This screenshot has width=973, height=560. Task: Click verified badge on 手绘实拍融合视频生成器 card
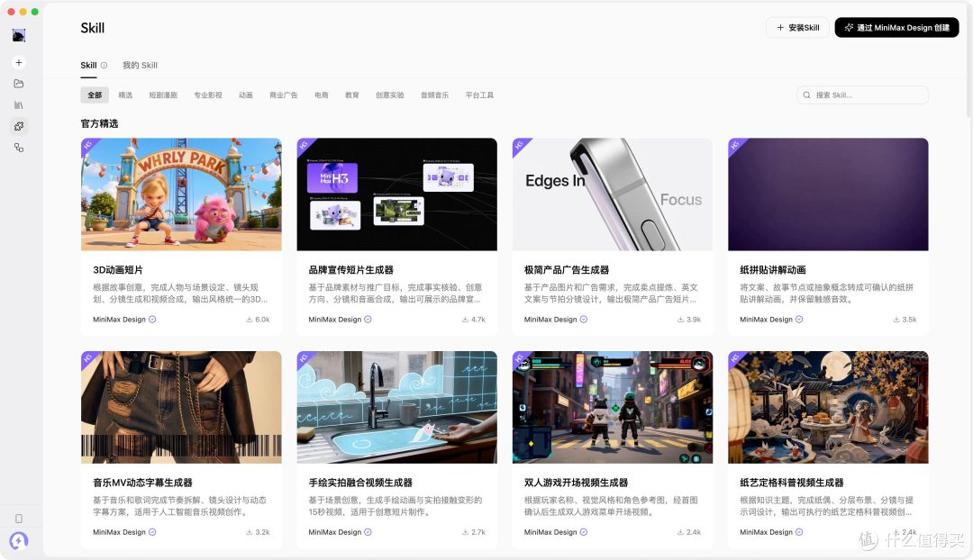pyautogui.click(x=368, y=532)
